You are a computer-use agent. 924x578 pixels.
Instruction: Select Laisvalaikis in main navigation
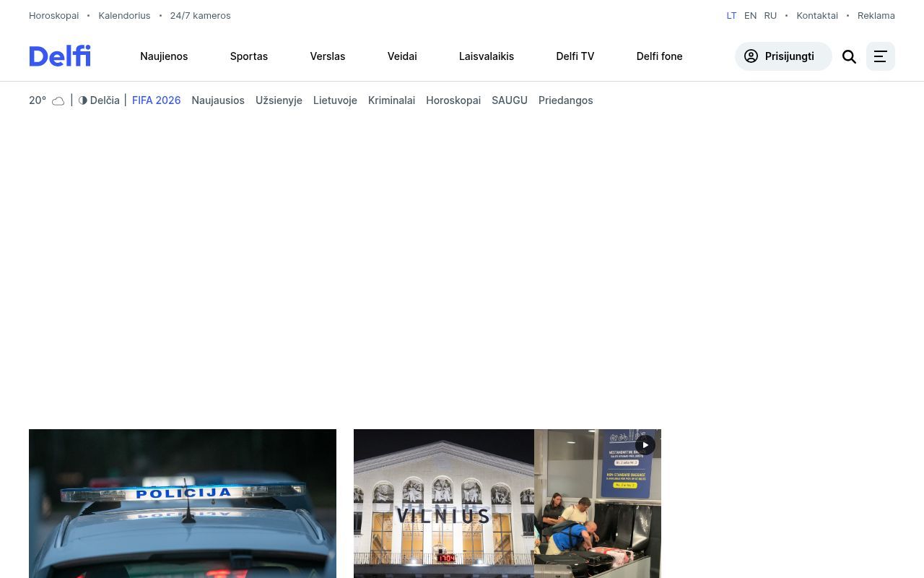[x=487, y=56]
